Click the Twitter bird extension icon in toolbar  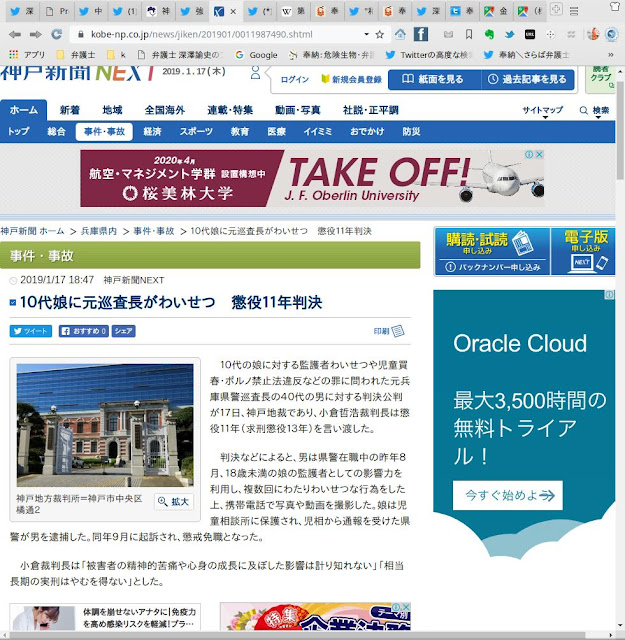click(509, 35)
